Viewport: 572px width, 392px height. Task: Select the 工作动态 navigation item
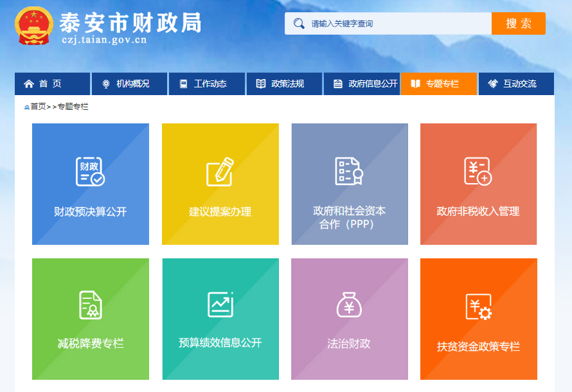click(206, 84)
